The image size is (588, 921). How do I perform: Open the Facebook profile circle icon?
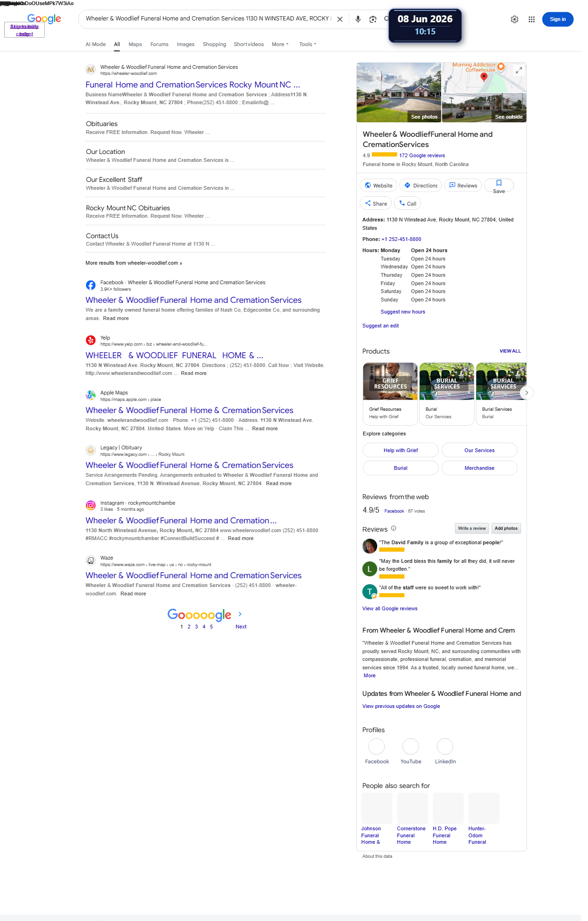point(376,747)
